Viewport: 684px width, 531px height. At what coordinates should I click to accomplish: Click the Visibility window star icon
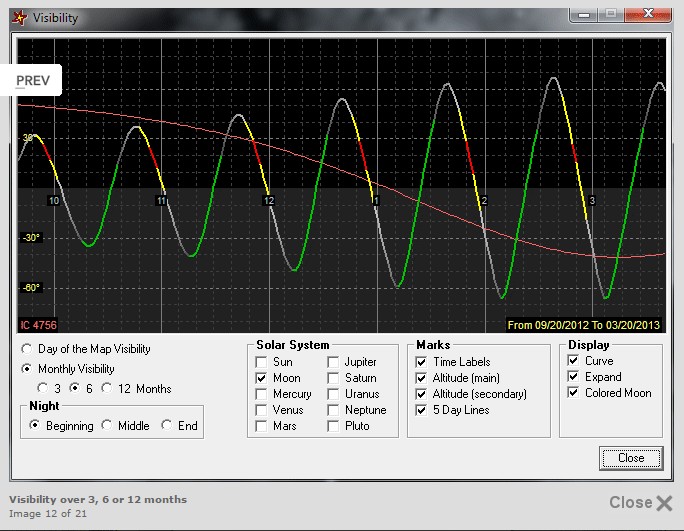point(19,18)
